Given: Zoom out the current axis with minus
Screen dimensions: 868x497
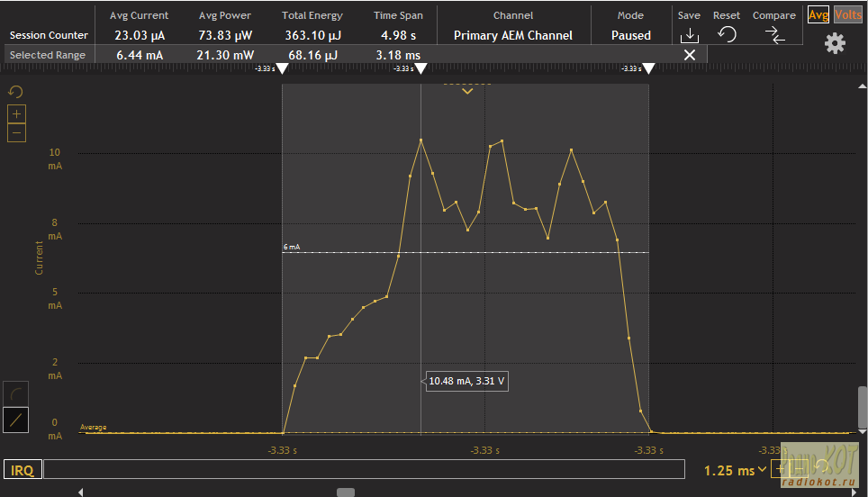Looking at the screenshot, I should (x=16, y=133).
